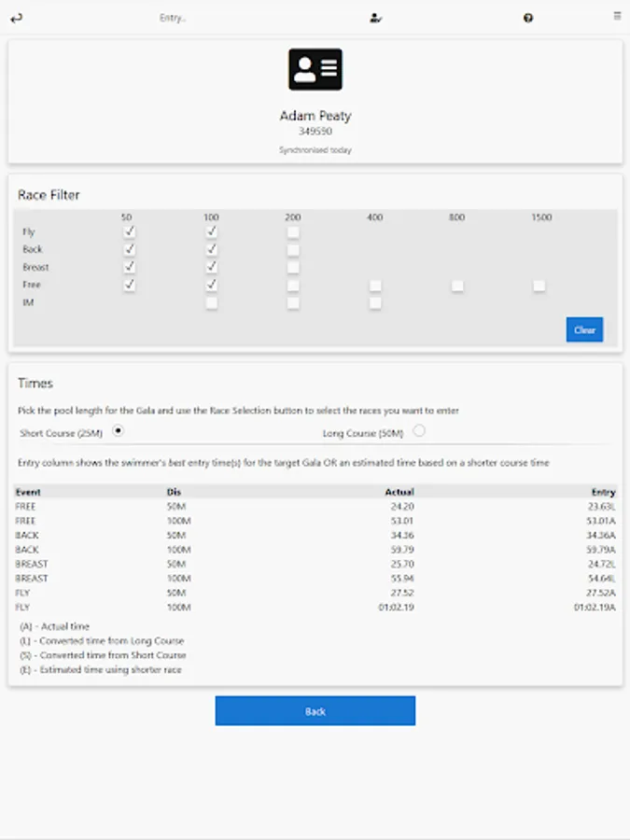Open the help question mark icon

(x=528, y=19)
